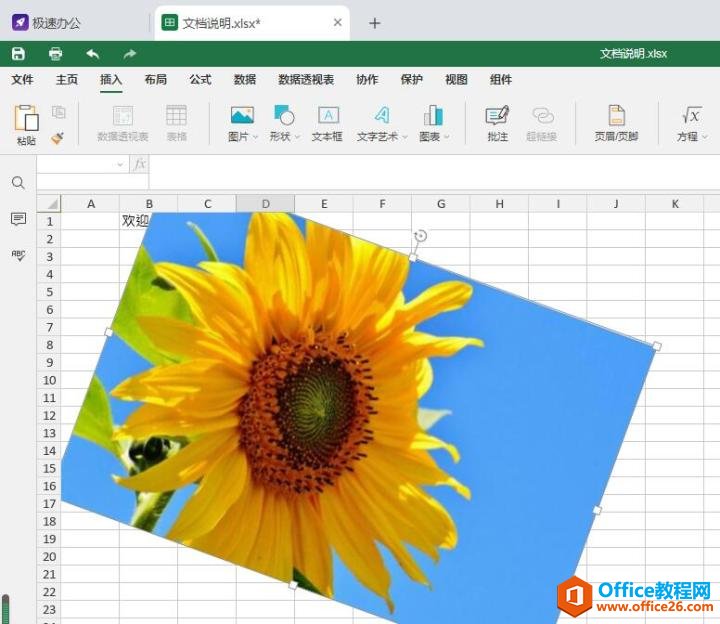
Task: Click the 数据透视表 ribbon icon
Action: [123, 116]
